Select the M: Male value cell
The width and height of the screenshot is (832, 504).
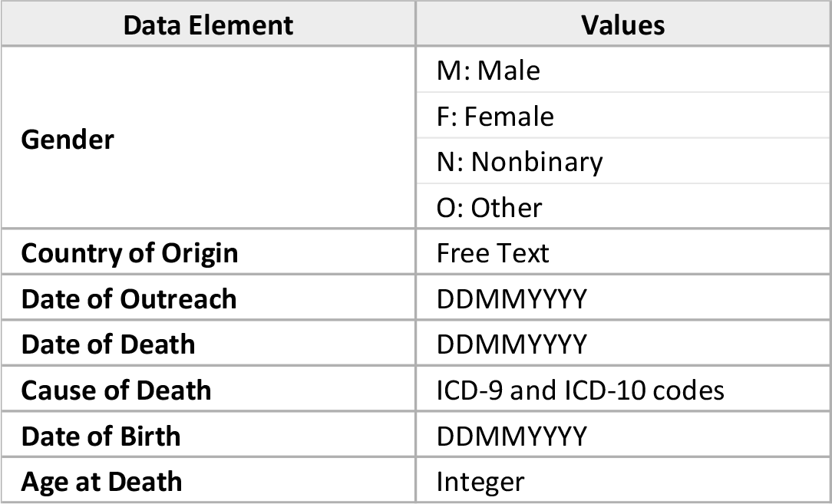pyautogui.click(x=623, y=70)
